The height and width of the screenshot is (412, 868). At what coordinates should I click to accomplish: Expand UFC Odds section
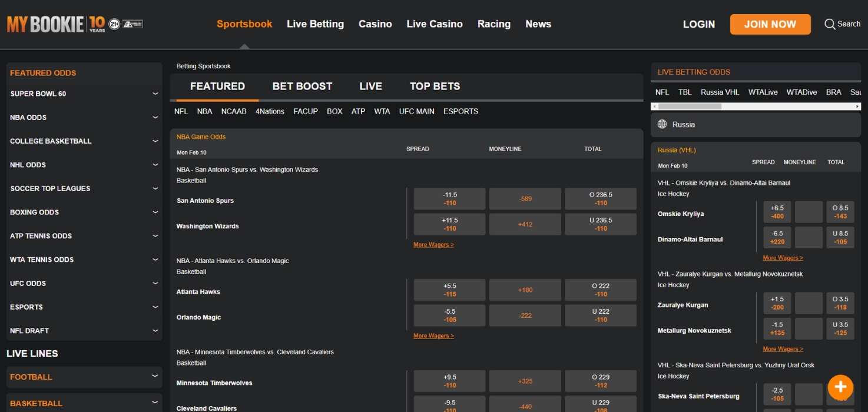click(84, 283)
